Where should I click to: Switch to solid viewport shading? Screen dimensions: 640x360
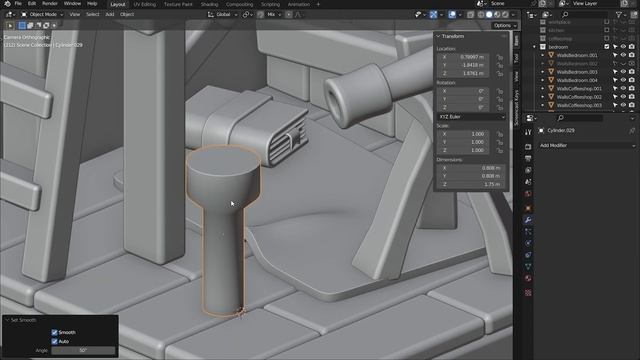[x=489, y=15]
